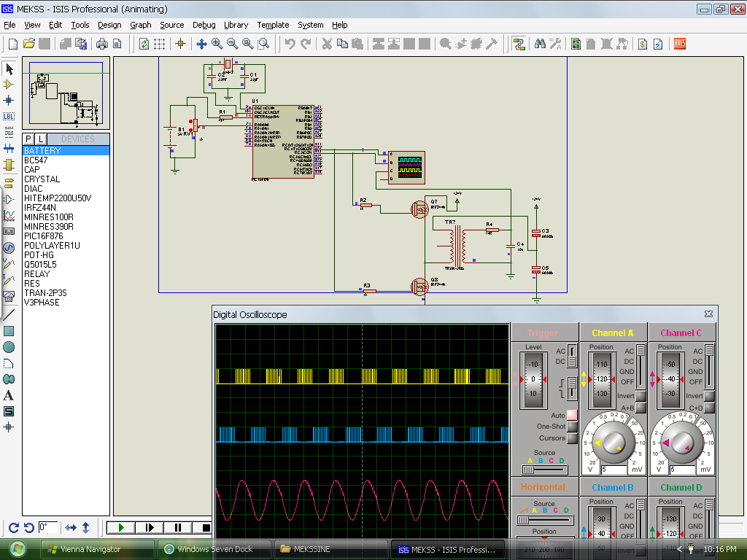Toggle the oscilloscope Auto trigger button

click(572, 415)
